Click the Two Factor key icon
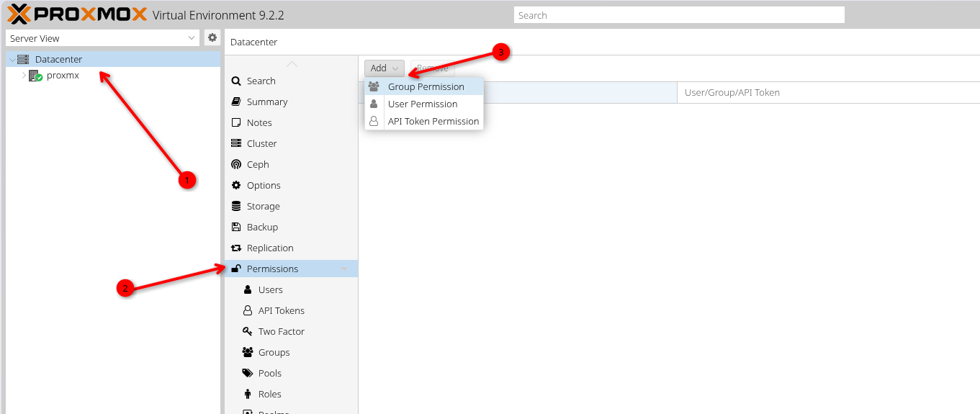980x414 pixels. (x=247, y=332)
